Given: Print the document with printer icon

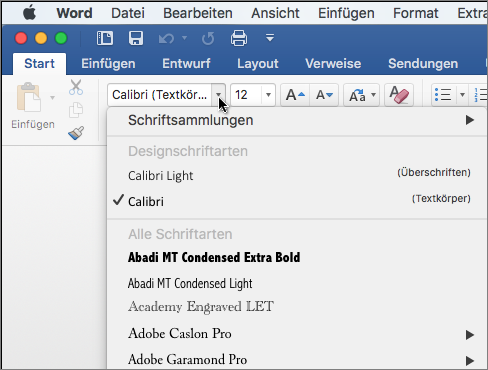Looking at the screenshot, I should click(x=239, y=38).
